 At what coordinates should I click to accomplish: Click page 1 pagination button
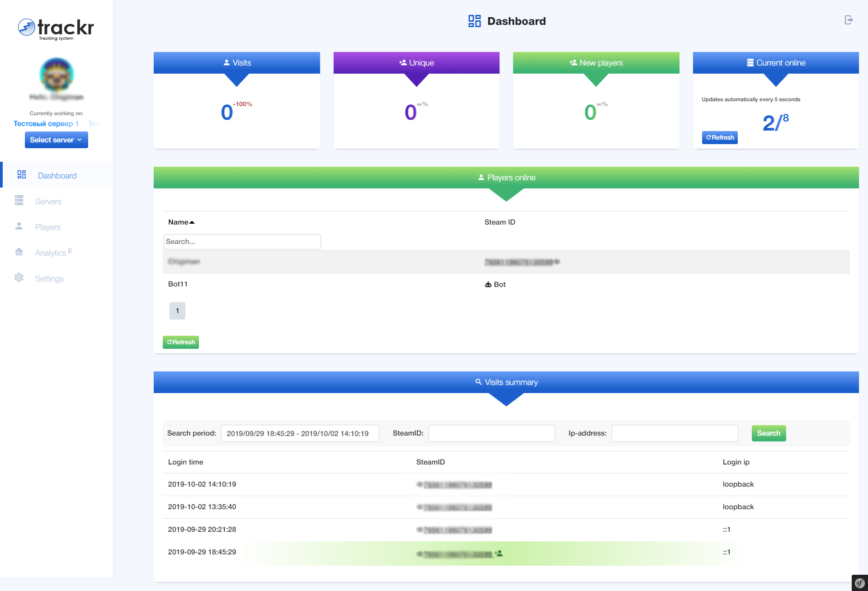(x=177, y=311)
